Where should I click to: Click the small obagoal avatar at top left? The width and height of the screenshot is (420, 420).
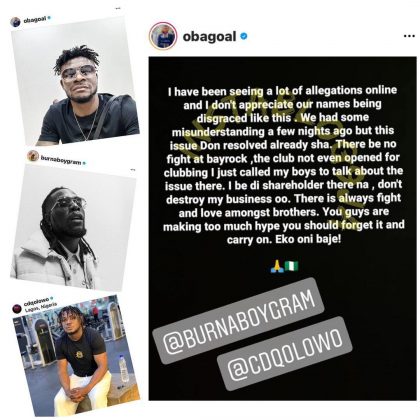click(15, 22)
